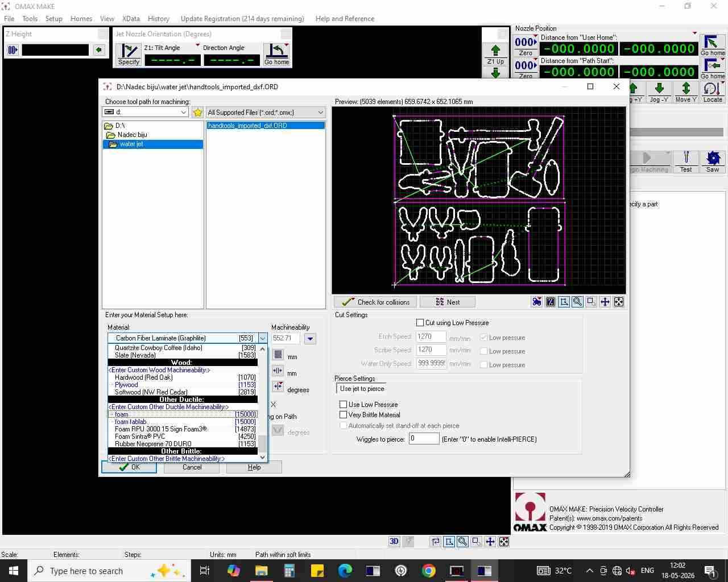
Task: Click Go home for User Home
Action: pos(713,45)
